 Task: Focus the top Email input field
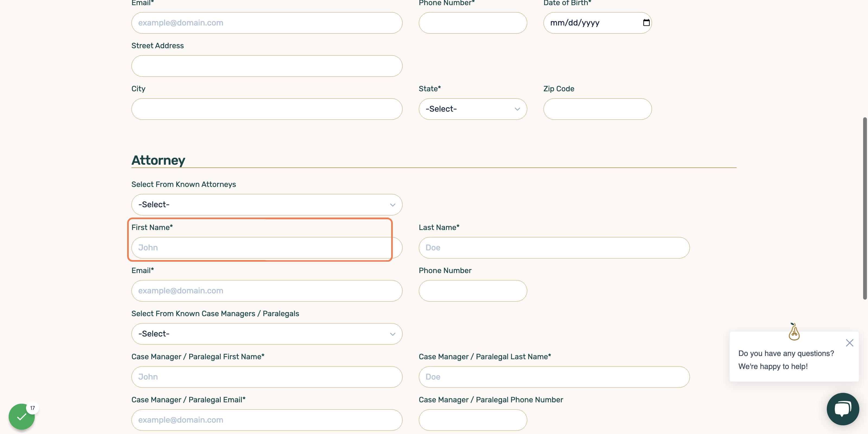pos(267,22)
